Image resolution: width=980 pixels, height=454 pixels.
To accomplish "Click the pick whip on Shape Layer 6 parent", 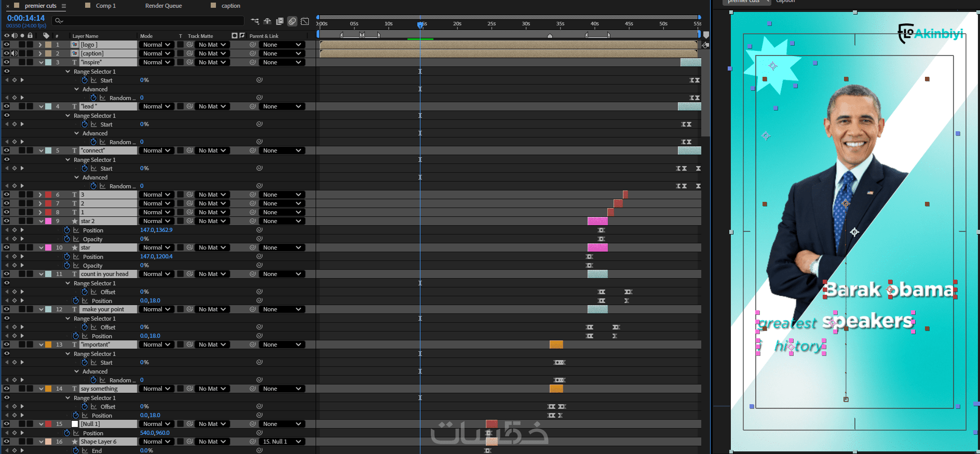I will [x=253, y=442].
